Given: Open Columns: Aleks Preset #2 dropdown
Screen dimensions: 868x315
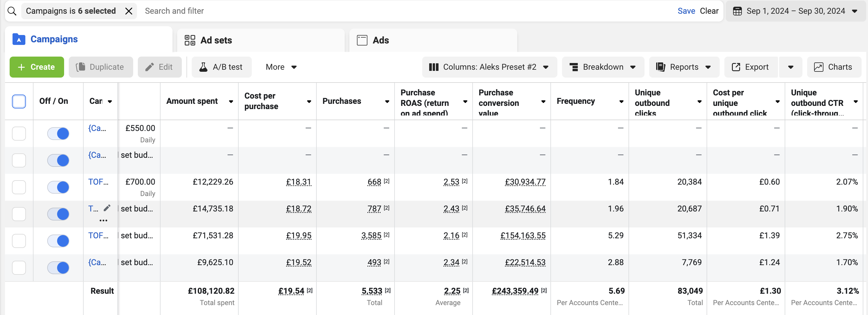Looking at the screenshot, I should coord(489,67).
